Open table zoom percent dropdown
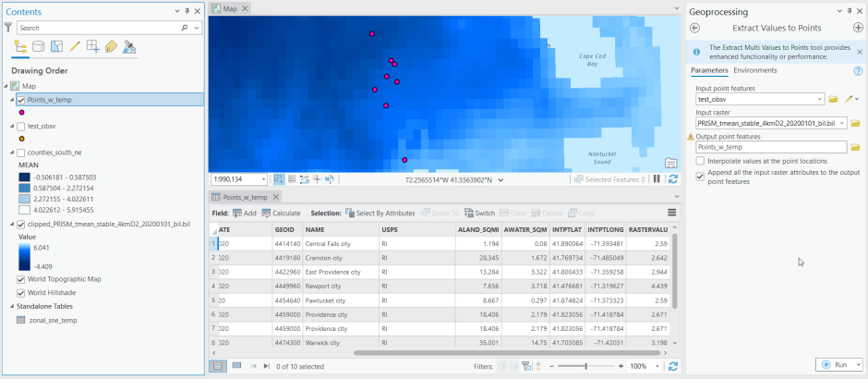 (658, 366)
